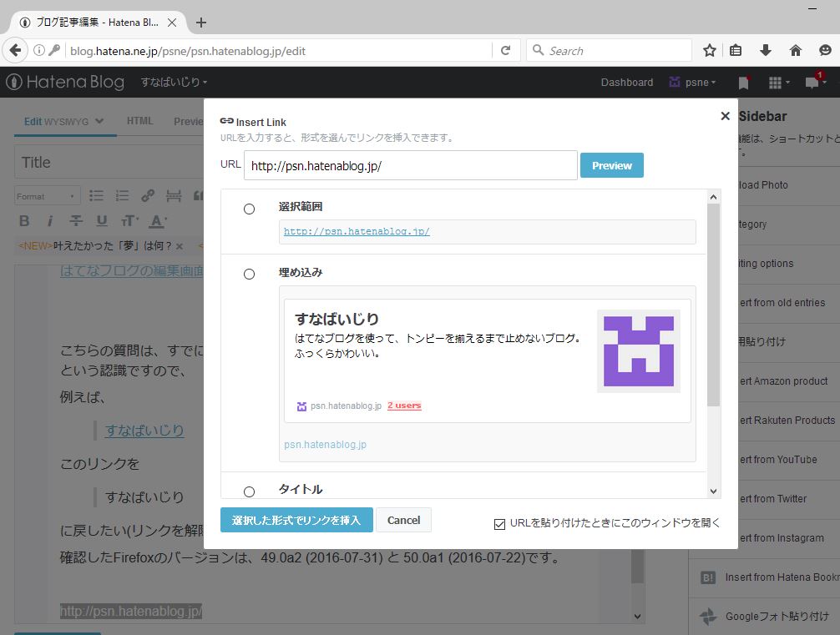This screenshot has width=840, height=635.
Task: Open the bookmarks list icon
Action: coord(736,50)
